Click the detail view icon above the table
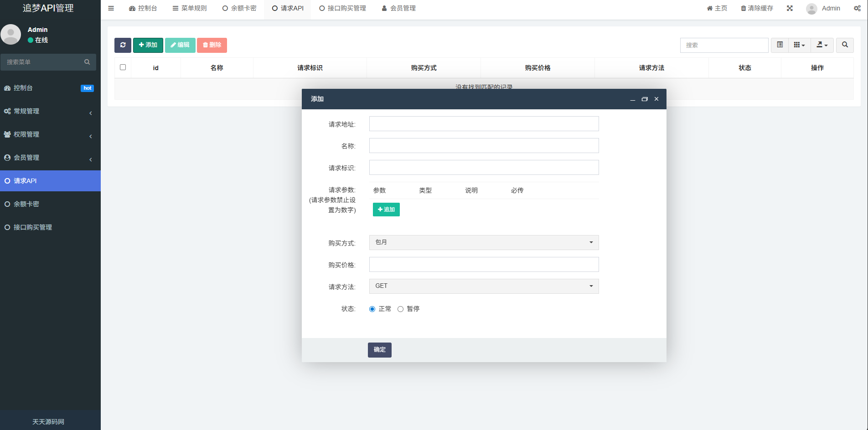 (x=780, y=45)
